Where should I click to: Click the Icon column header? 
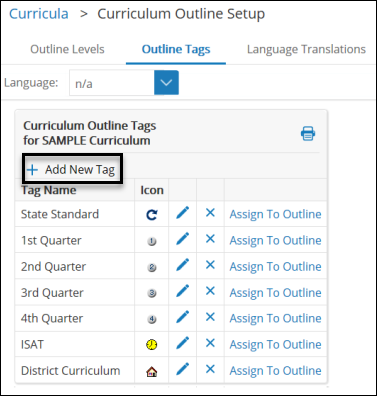click(152, 190)
